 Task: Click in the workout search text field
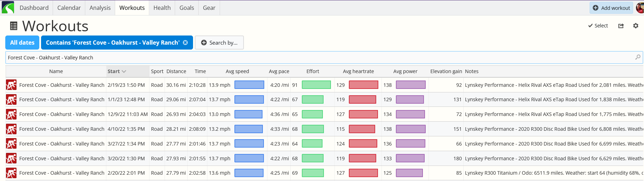pyautogui.click(x=316, y=58)
